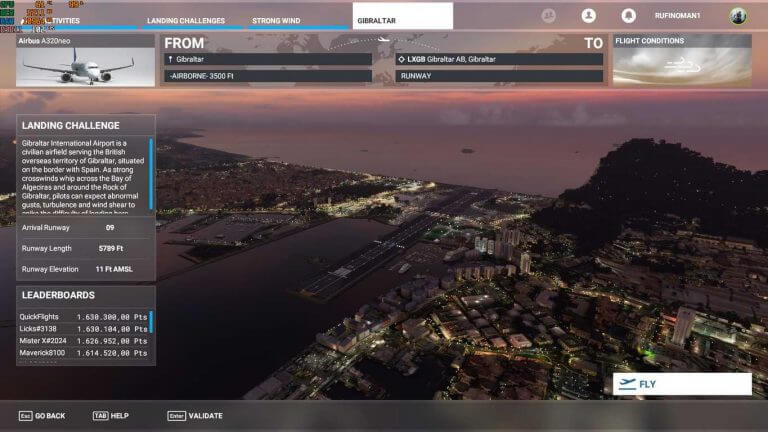Click the Runway Elevation 11 Ft AMSL row
The height and width of the screenshot is (432, 768).
86,269
